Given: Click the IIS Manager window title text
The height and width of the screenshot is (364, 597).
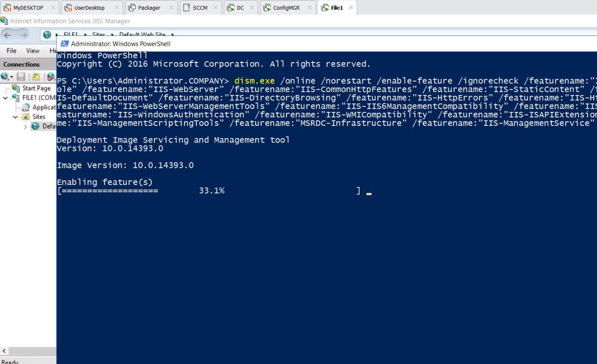Looking at the screenshot, I should coord(70,21).
